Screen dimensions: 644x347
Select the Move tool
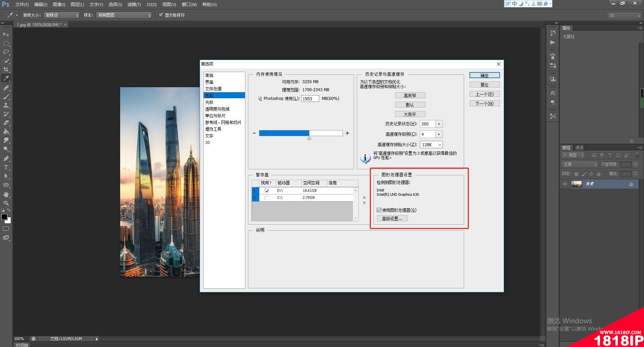pyautogui.click(x=6, y=35)
